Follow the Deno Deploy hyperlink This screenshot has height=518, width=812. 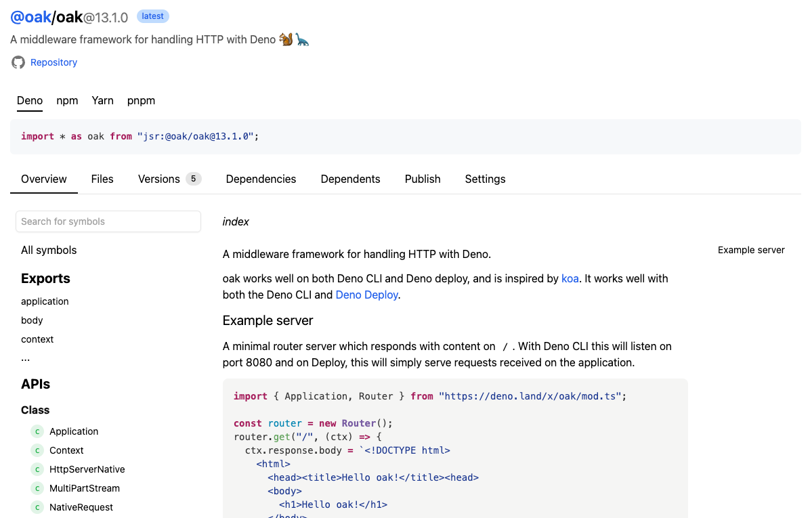pyautogui.click(x=366, y=295)
